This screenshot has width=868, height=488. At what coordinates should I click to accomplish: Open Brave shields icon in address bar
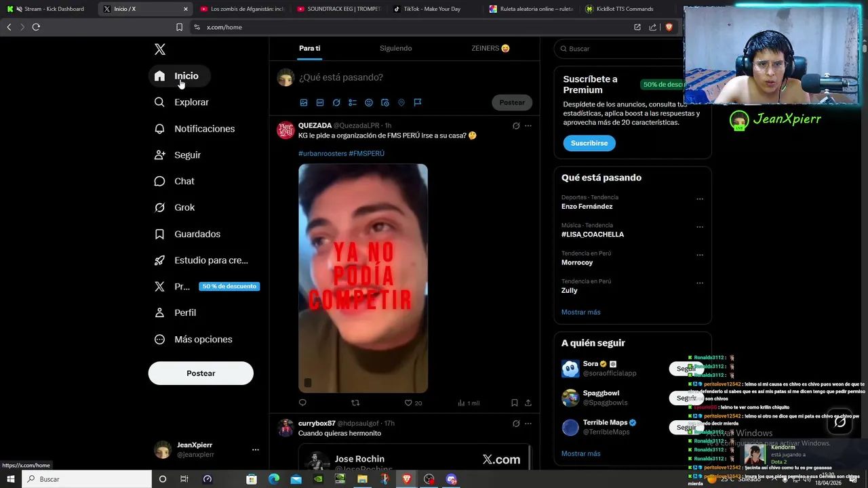point(669,27)
